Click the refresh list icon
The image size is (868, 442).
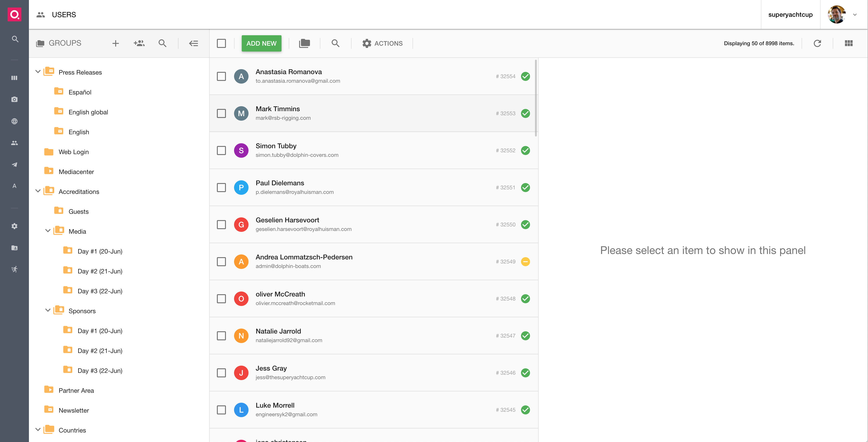click(x=817, y=43)
